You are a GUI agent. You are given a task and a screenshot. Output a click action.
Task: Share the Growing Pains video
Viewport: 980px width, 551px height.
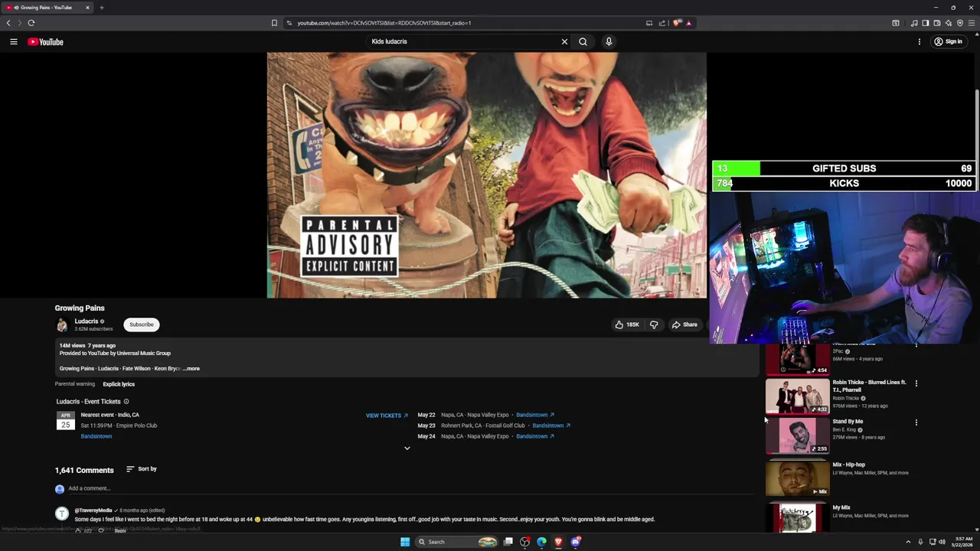click(x=684, y=324)
